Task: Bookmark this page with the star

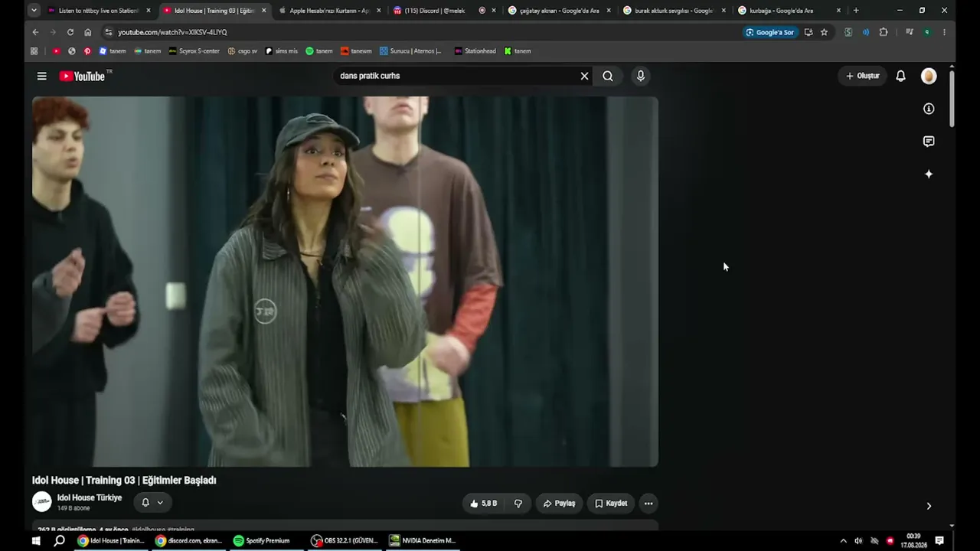Action: coord(824,32)
